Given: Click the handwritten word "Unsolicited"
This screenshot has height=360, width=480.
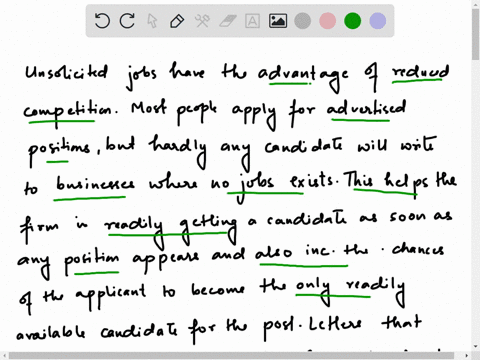Looking at the screenshot, I should [66, 72].
